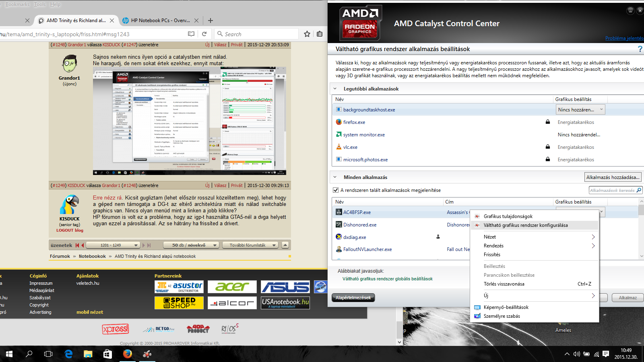Go to previous messages page arrow

(x=83, y=245)
